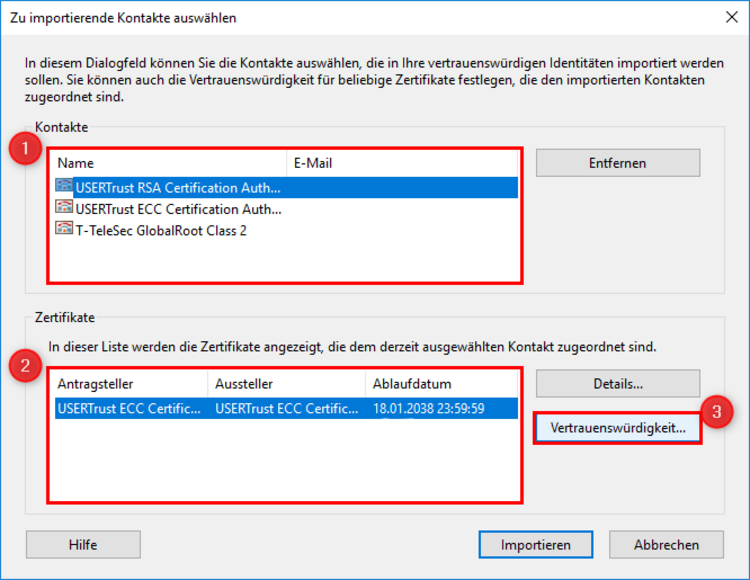Click the Entfernen button

pyautogui.click(x=618, y=163)
